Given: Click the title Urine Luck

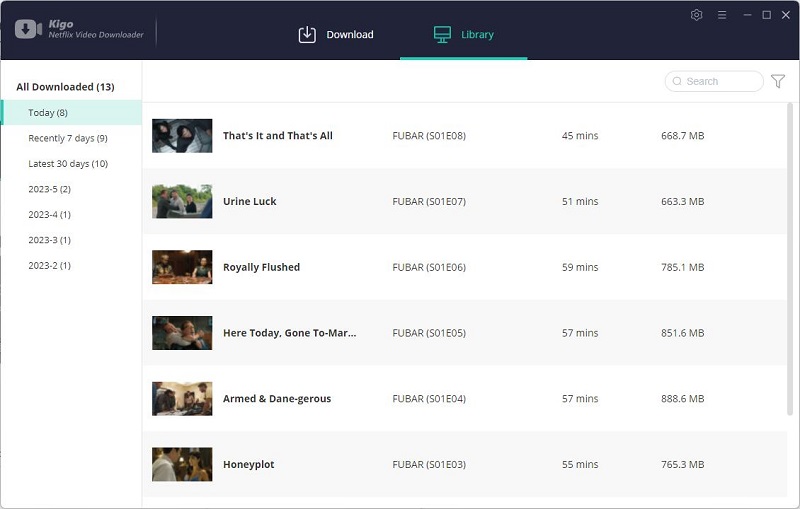Looking at the screenshot, I should (x=249, y=201).
